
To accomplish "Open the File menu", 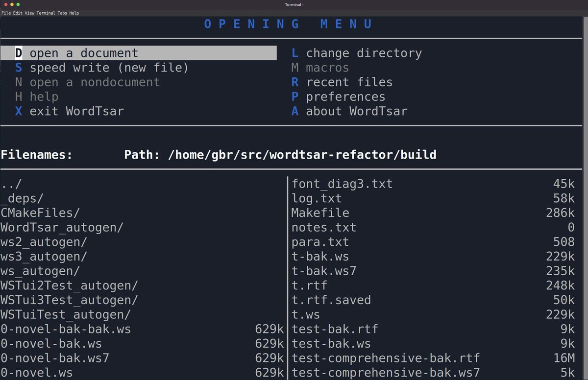I will (6, 13).
